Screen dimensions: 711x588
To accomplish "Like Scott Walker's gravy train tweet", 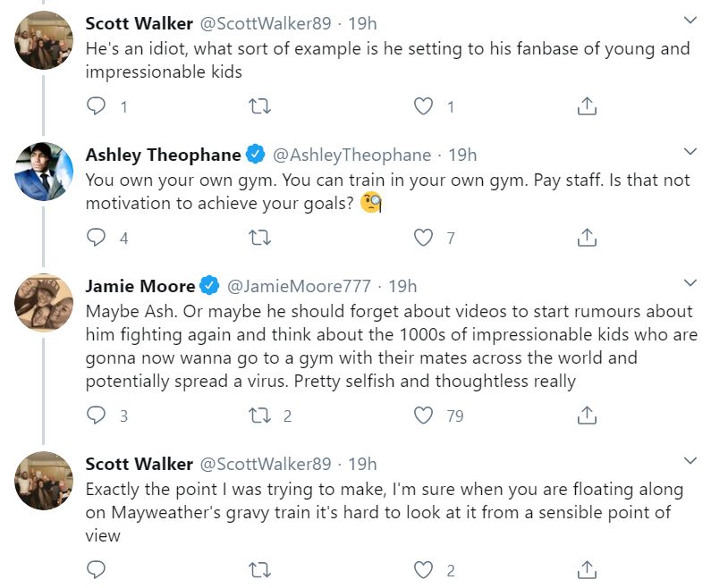I will [x=424, y=569].
